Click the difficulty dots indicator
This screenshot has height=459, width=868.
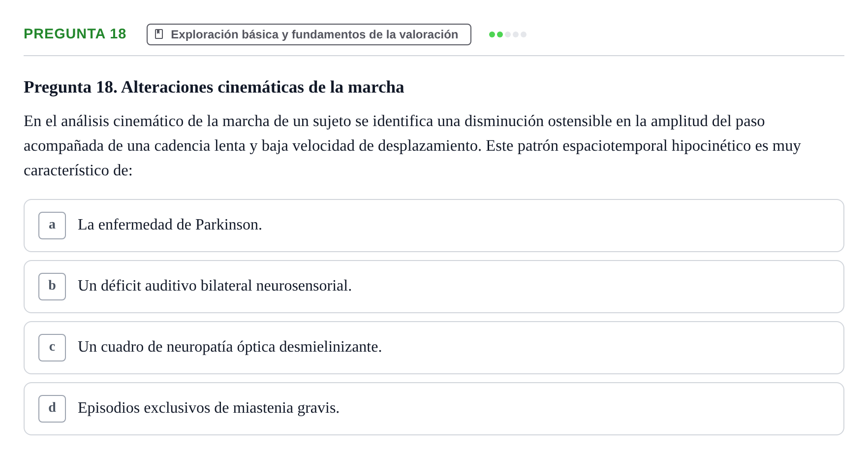pyautogui.click(x=507, y=34)
